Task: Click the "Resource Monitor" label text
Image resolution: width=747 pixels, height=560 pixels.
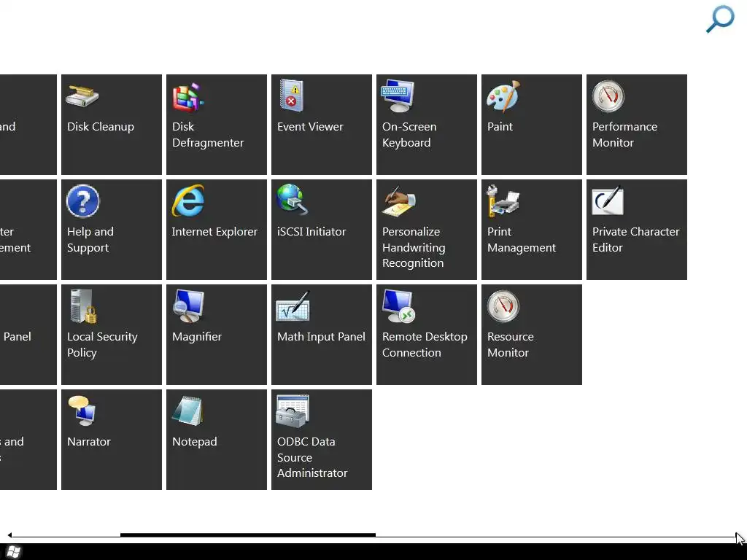Action: coord(510,345)
